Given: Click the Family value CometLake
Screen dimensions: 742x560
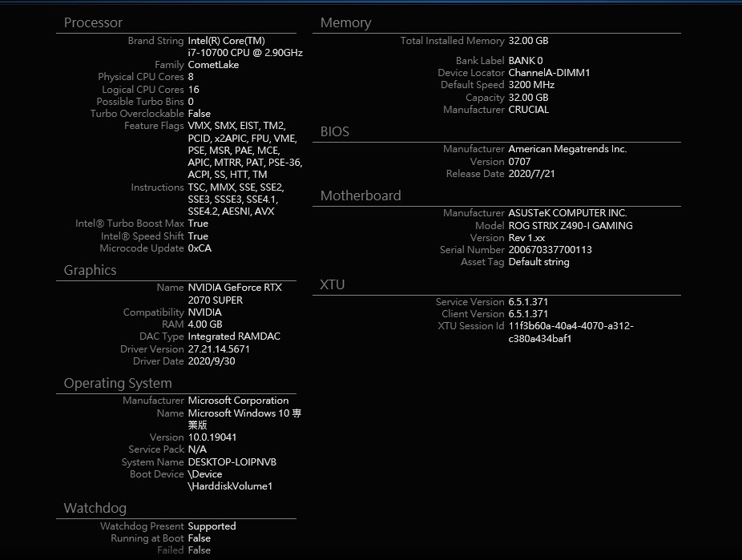Looking at the screenshot, I should tap(213, 65).
